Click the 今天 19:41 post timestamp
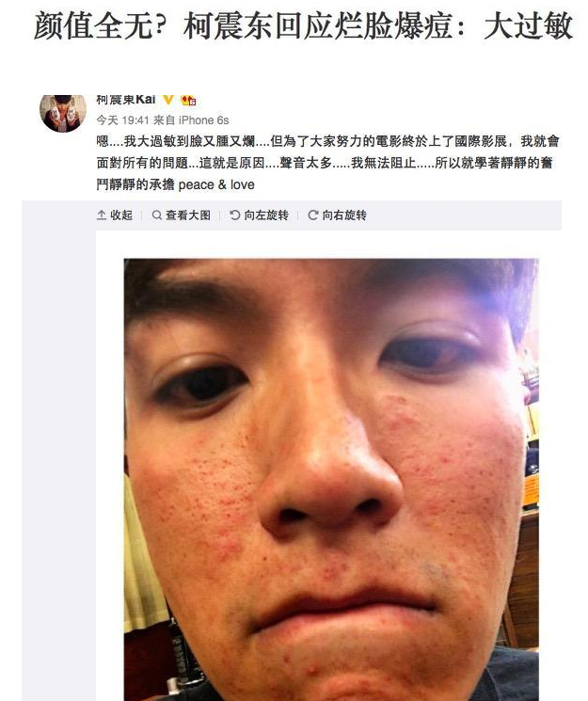Viewport: 588px width, 701px height. point(122,120)
